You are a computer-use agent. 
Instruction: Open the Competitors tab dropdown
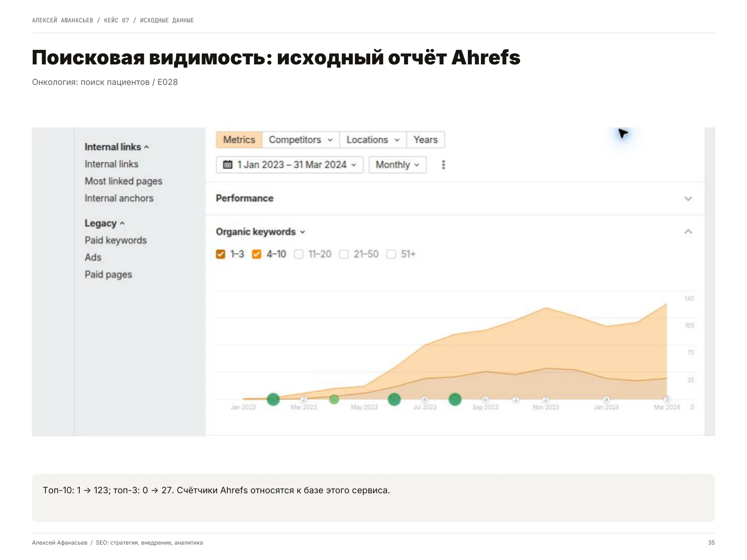coord(301,140)
